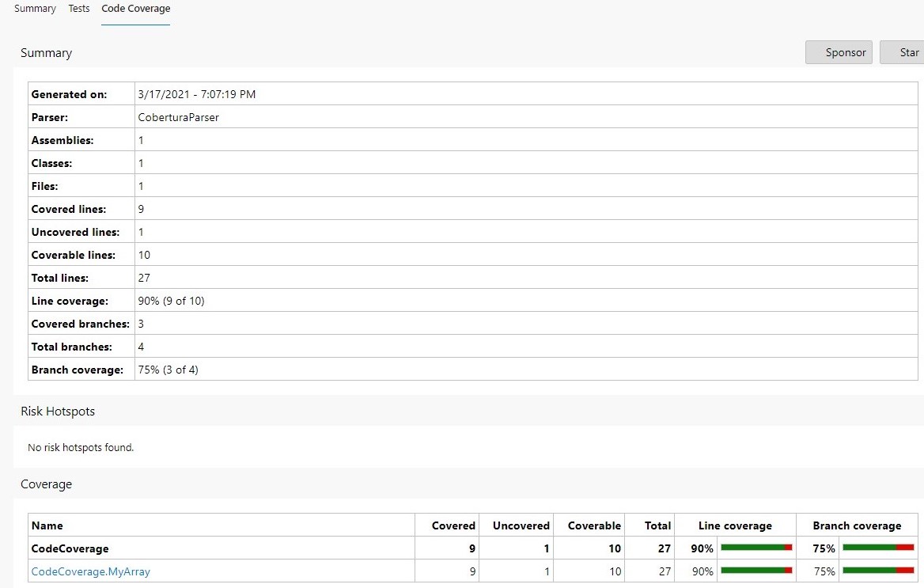Click the CoberturaParser value cell
The width and height of the screenshot is (924, 588).
178,117
